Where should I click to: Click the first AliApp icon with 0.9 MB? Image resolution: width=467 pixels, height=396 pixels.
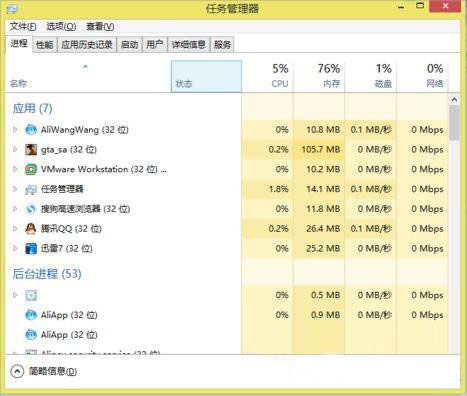tap(31, 315)
